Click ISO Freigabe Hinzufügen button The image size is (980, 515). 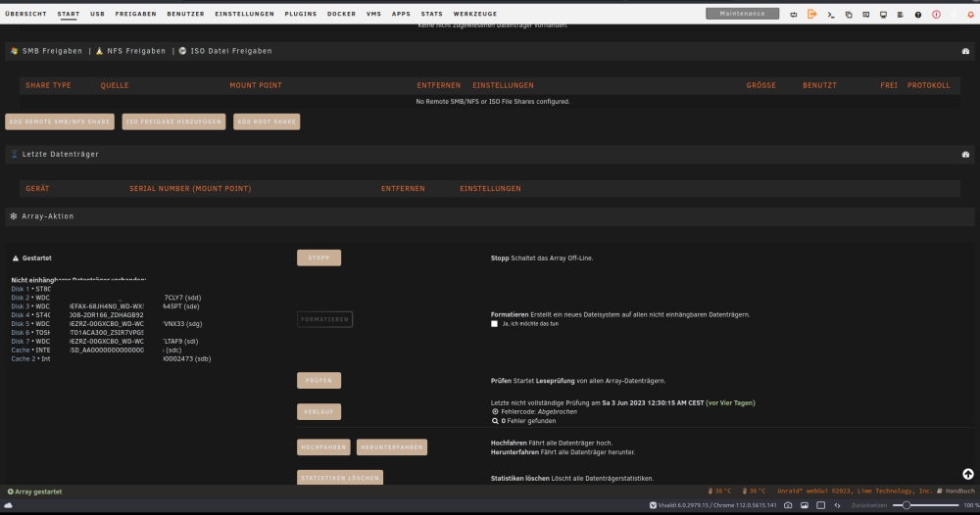coord(173,121)
